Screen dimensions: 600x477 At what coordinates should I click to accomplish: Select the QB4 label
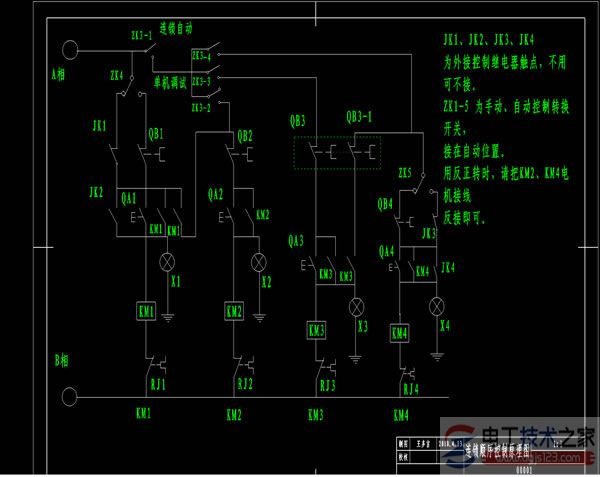click(385, 204)
